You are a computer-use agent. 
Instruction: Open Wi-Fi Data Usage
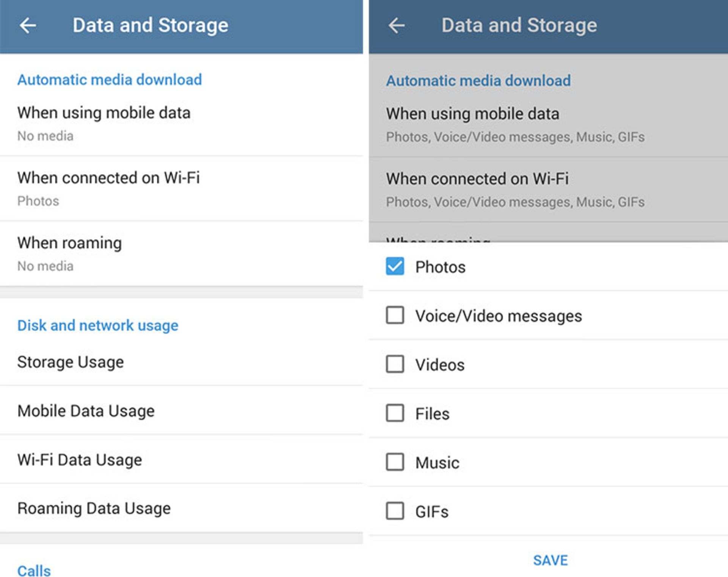pyautogui.click(x=181, y=460)
